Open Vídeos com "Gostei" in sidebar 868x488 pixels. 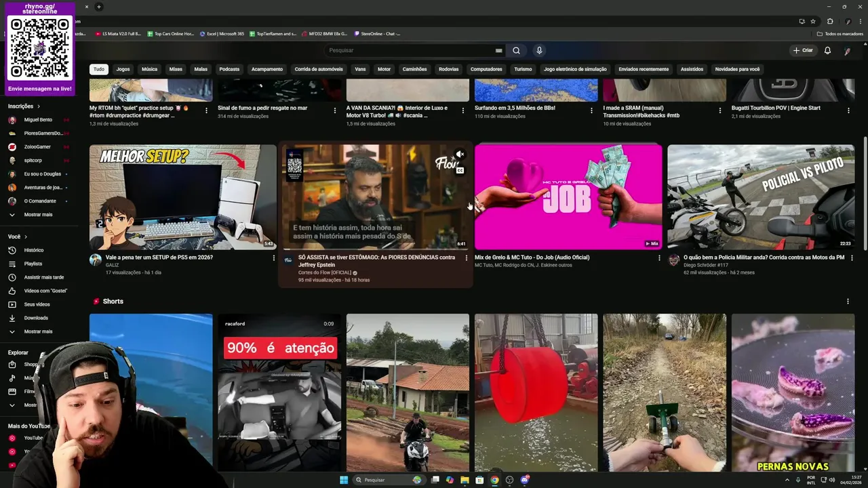tap(39, 291)
